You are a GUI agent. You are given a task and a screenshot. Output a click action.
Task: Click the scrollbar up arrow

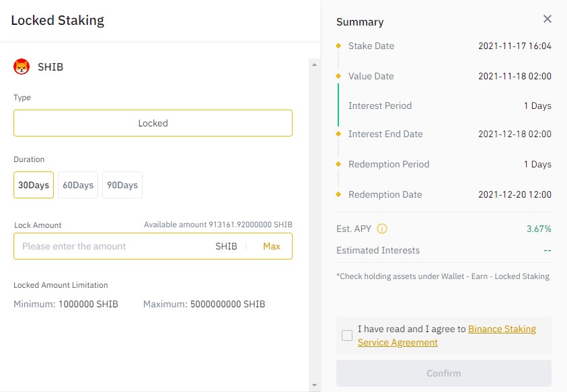click(x=314, y=65)
